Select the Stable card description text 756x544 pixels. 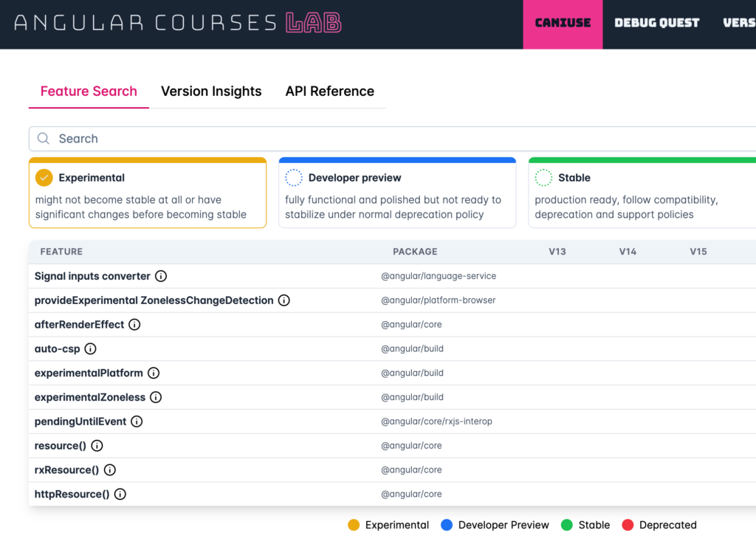[x=626, y=207]
